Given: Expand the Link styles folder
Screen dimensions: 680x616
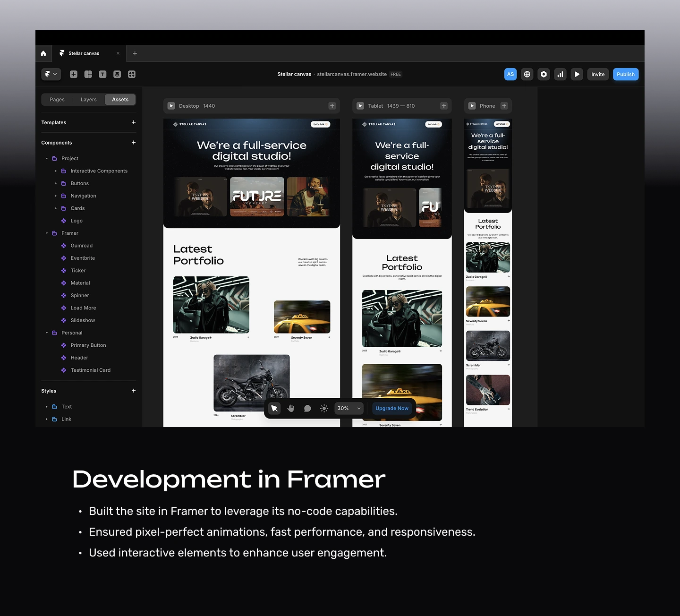Looking at the screenshot, I should [x=47, y=419].
